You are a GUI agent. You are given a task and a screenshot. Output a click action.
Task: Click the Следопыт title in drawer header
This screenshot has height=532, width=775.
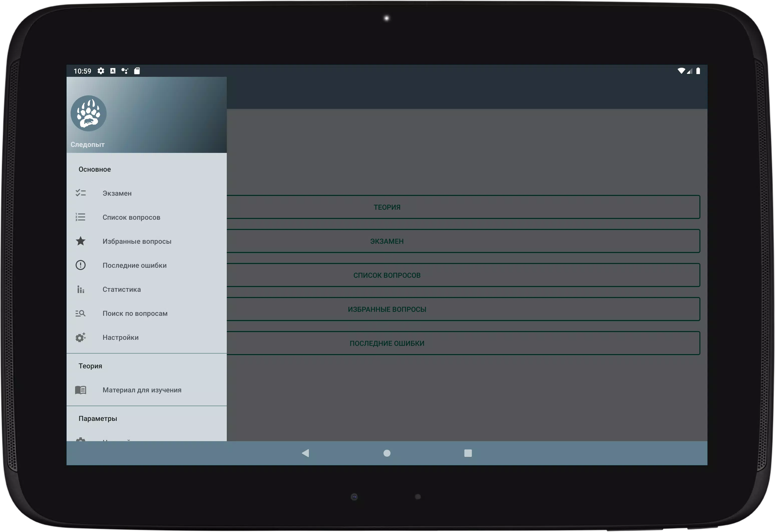[x=87, y=144]
